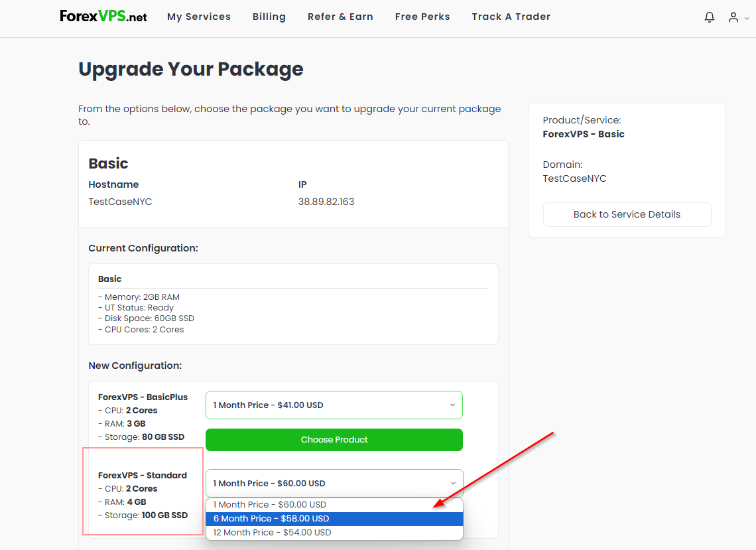This screenshot has width=756, height=550.
Task: Click Back to Service Details
Action: pos(627,214)
